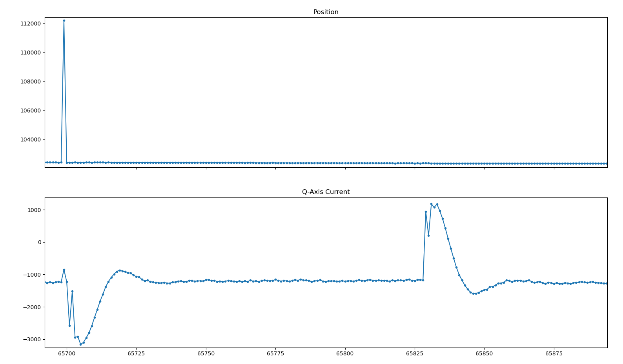Click the Q-Axis Current plot title
623x364 pixels.
coord(326,192)
